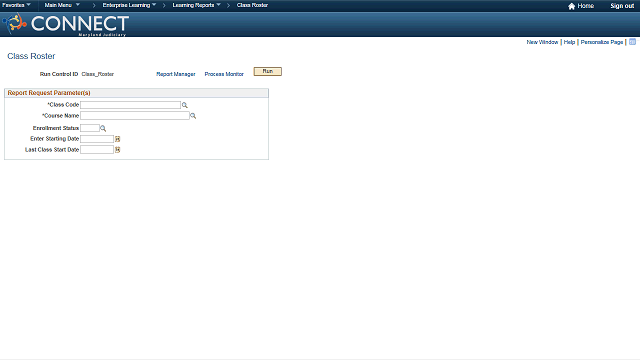Expand the Enterprise Learning breadcrumb menu
This screenshot has width=640, height=360.
(129, 5)
